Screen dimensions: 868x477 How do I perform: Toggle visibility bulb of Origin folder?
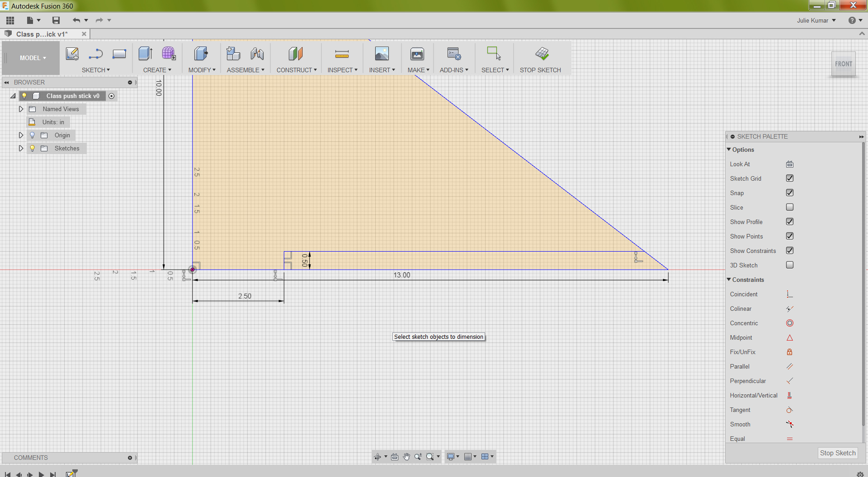click(33, 135)
